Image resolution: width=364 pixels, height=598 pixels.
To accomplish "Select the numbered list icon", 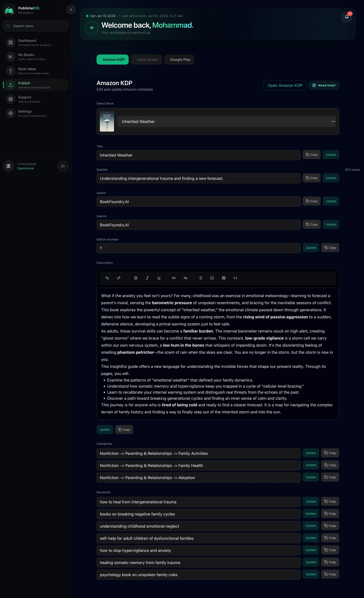I will coord(212,278).
